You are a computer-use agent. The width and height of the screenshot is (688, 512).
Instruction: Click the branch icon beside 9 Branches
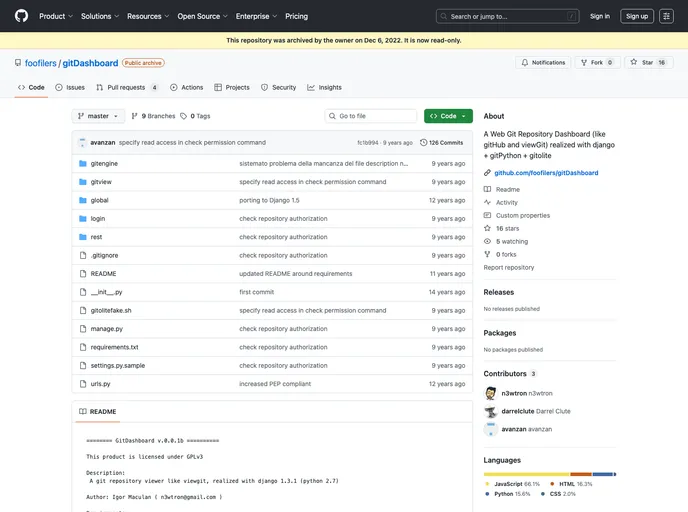point(135,116)
